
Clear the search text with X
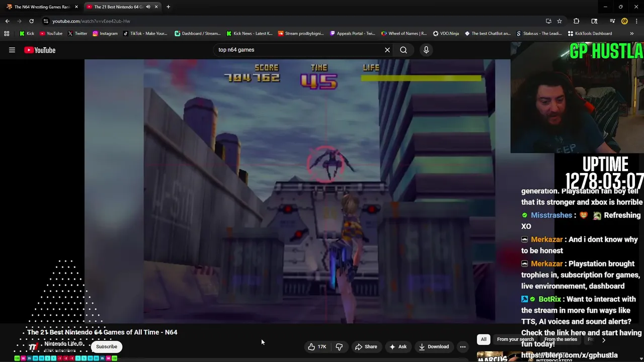[387, 50]
